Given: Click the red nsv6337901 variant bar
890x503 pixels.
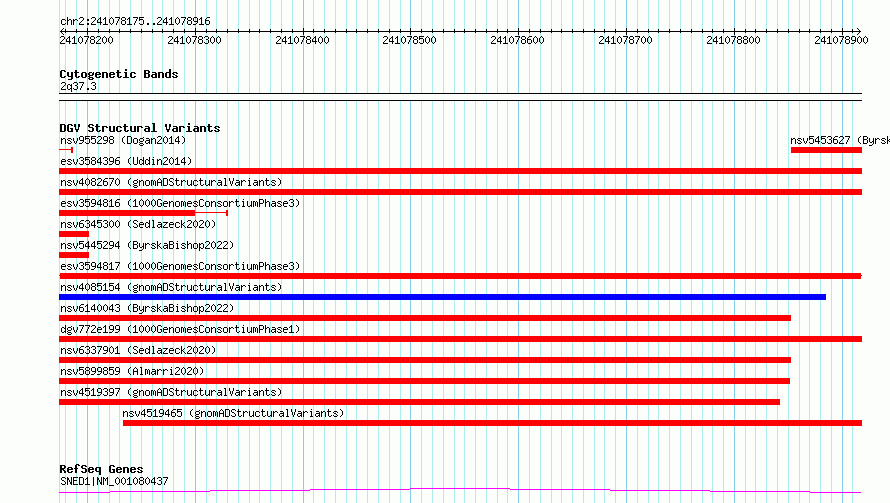Looking at the screenshot, I should tap(425, 360).
